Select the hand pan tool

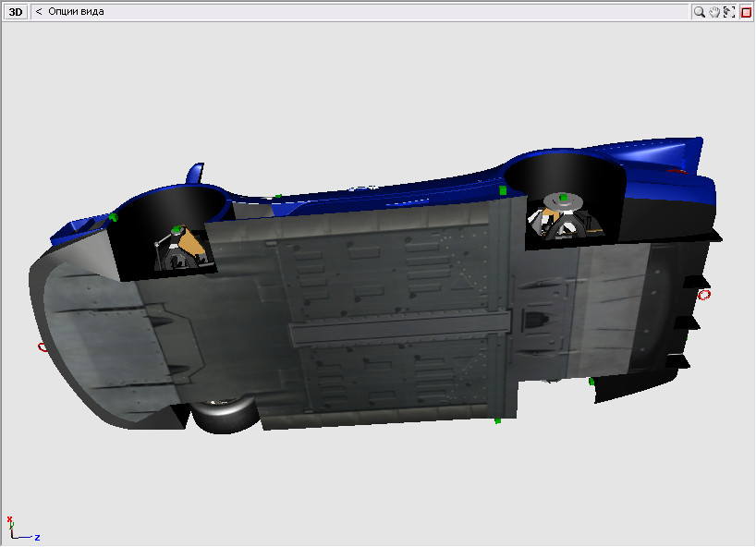714,12
